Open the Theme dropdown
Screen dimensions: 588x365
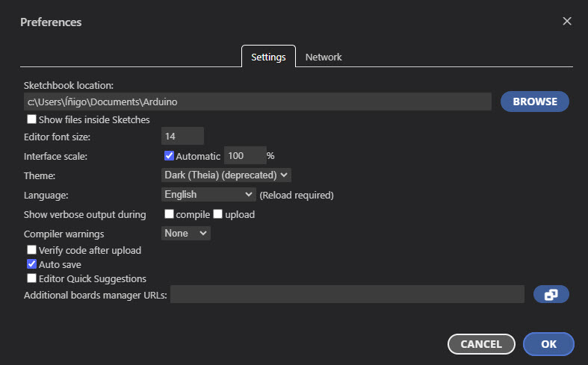tap(226, 175)
